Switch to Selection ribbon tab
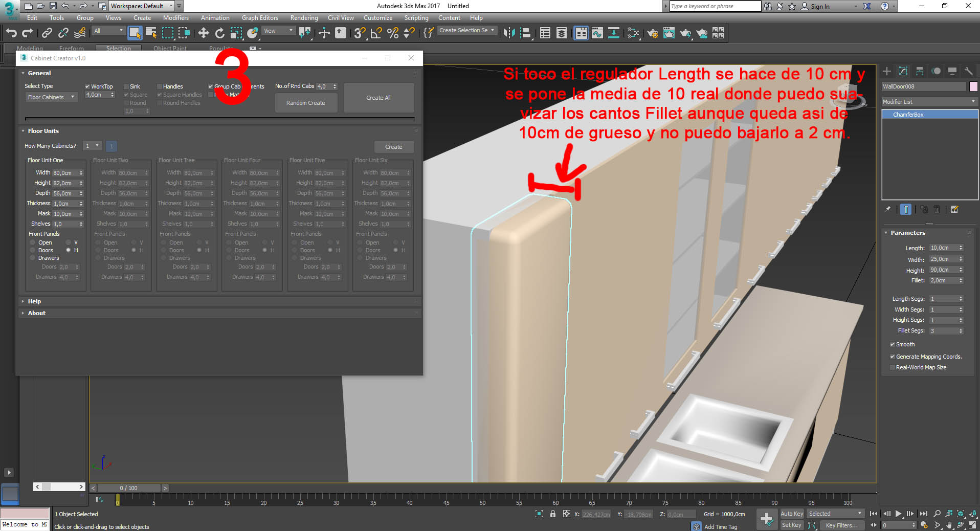The width and height of the screenshot is (980, 531). click(119, 48)
